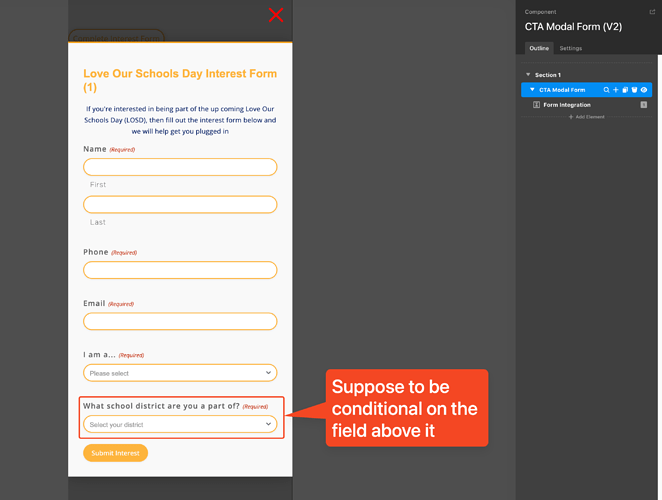Delete the CTA Modal Form via trash icon
This screenshot has width=662, height=500.
pos(634,90)
